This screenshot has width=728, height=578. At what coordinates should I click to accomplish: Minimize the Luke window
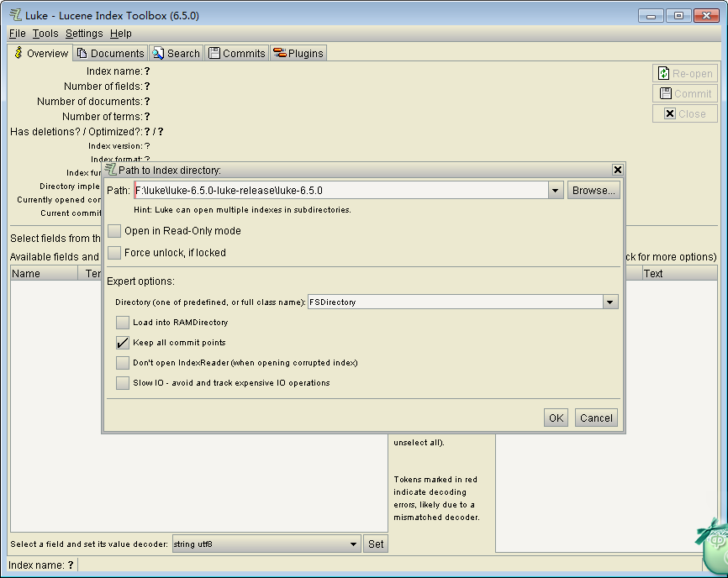[651, 16]
